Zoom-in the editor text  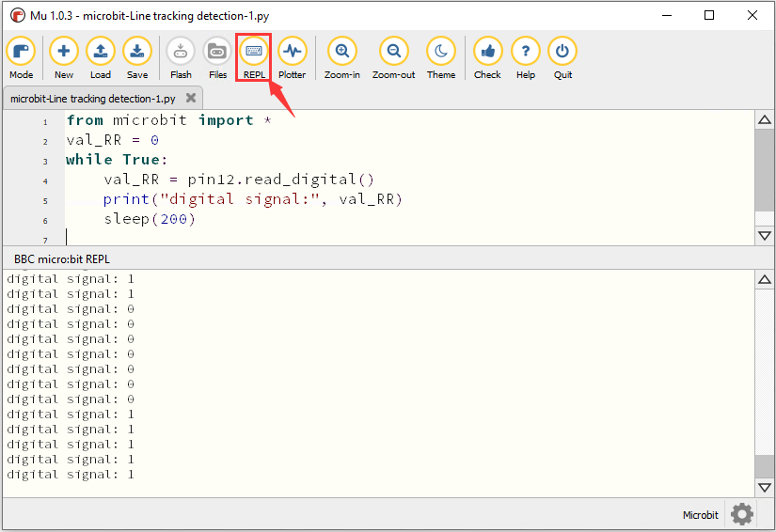[x=342, y=58]
